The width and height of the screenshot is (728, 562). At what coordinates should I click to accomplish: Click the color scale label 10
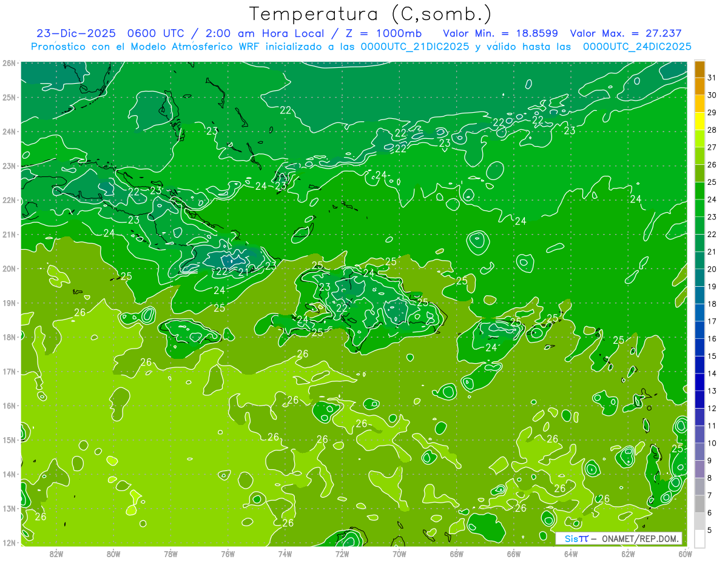click(x=712, y=443)
